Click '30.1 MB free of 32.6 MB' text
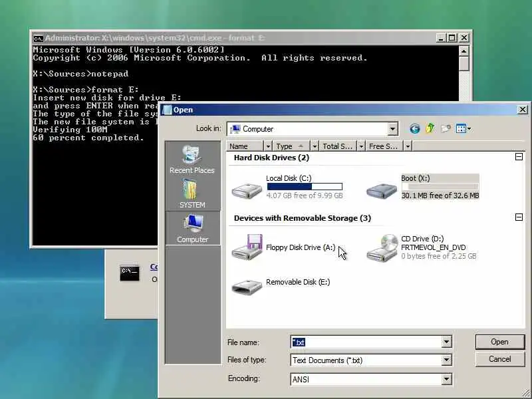Image resolution: width=532 pixels, height=399 pixels. pos(440,196)
